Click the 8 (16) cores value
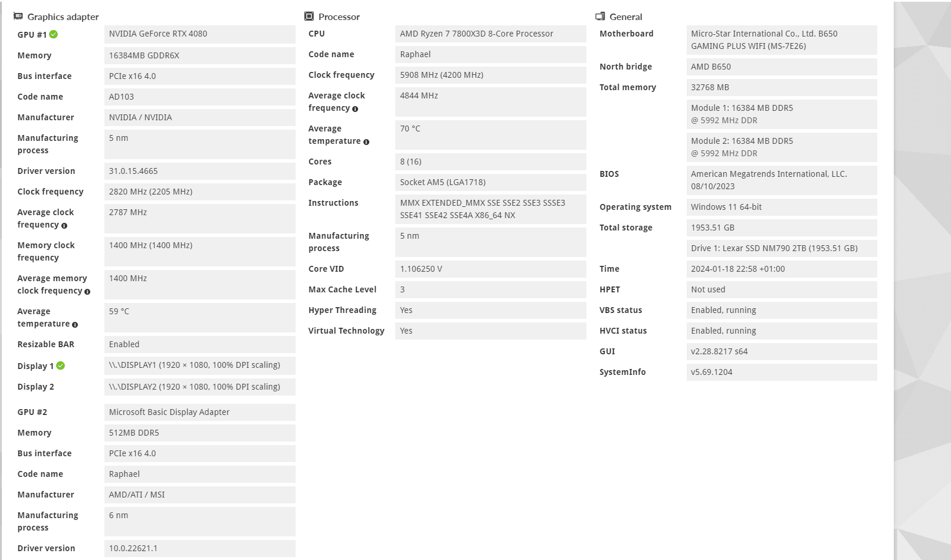 491,162
